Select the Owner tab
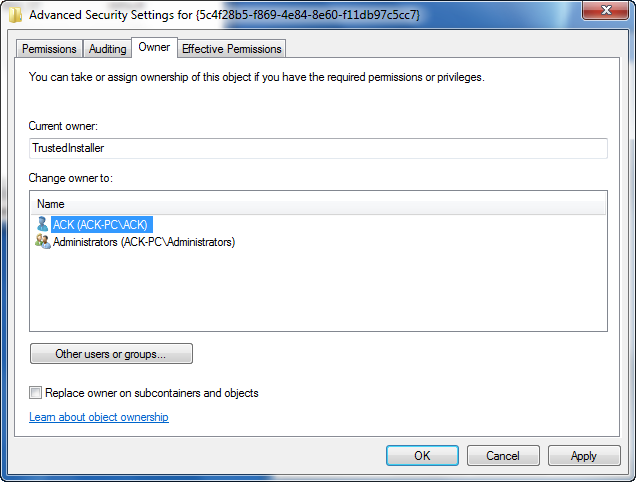The image size is (636, 482). 154,47
